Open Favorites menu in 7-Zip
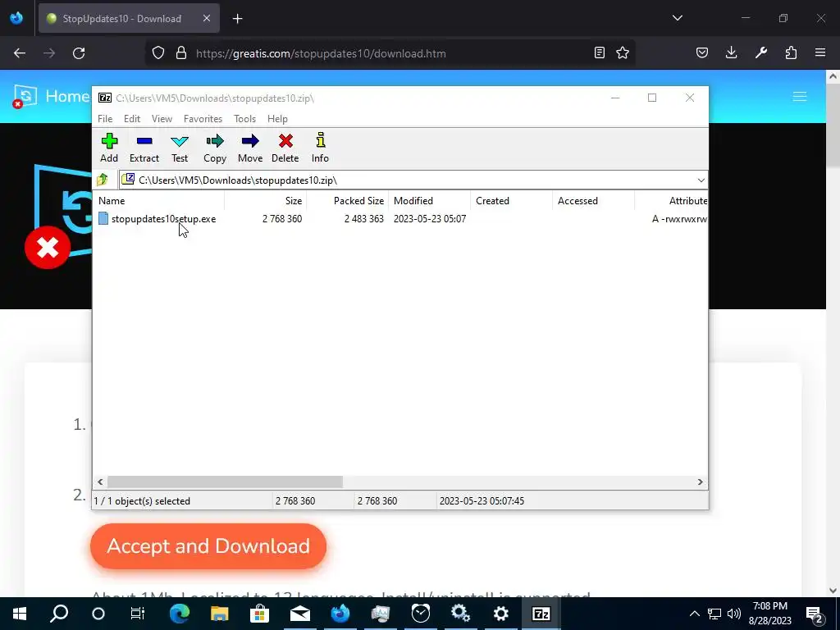Viewport: 840px width, 630px height. pos(203,119)
